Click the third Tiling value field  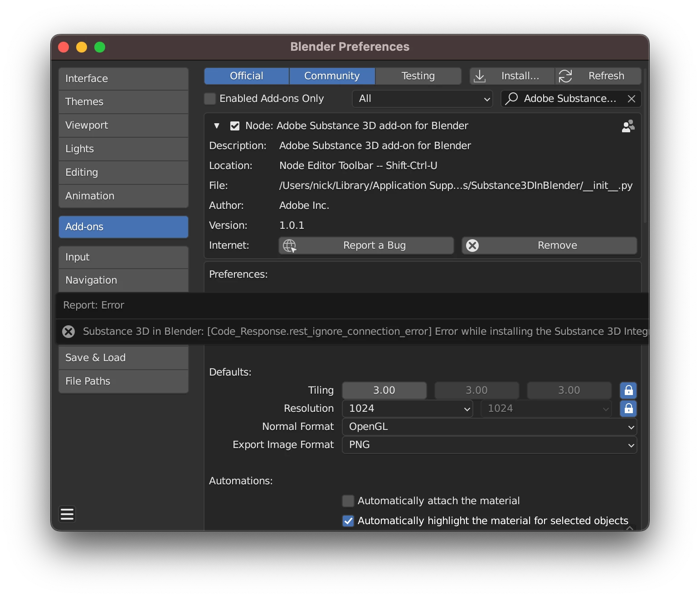(x=569, y=391)
